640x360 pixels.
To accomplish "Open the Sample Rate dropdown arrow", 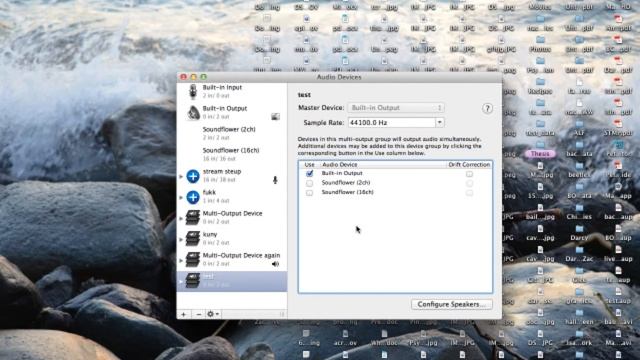I will click(440, 122).
